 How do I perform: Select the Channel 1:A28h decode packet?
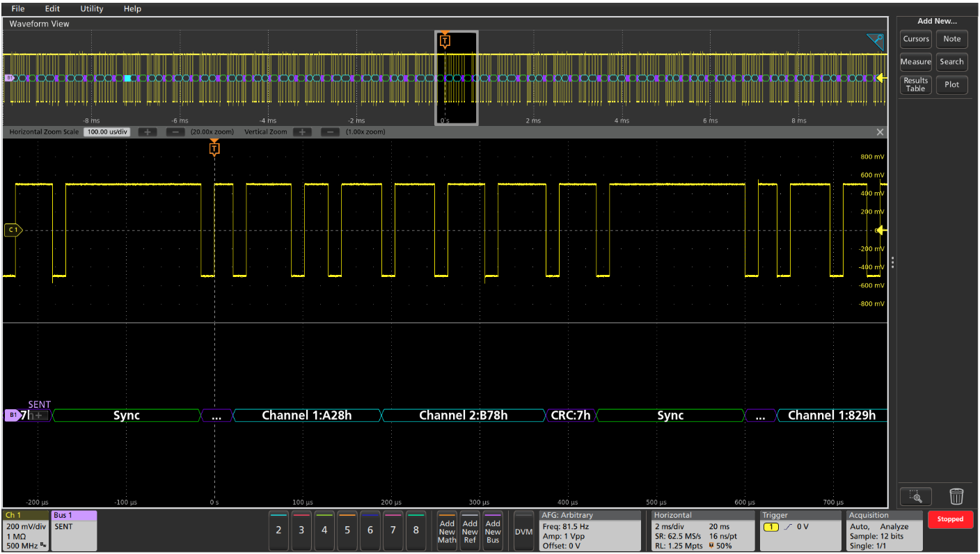(x=307, y=415)
